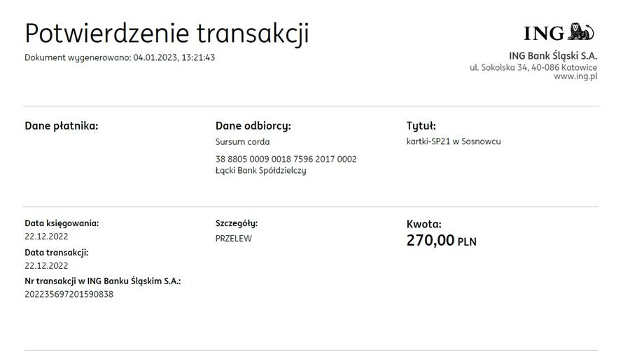The width and height of the screenshot is (630, 364).
Task: Click the Kwota label
Action: point(424,224)
